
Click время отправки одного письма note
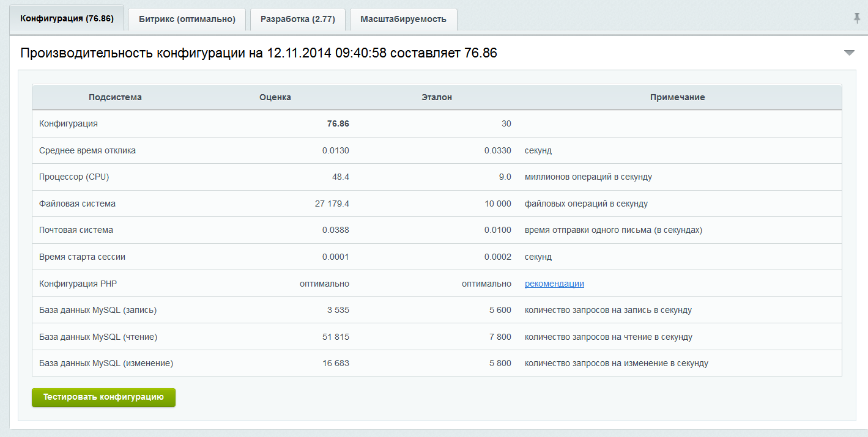tap(614, 230)
